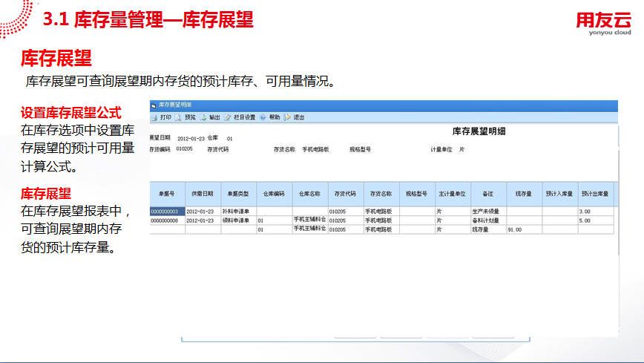Open 预览 (Preview) from the toolbar

click(180, 117)
